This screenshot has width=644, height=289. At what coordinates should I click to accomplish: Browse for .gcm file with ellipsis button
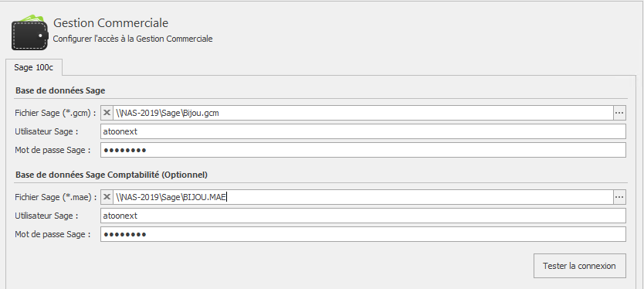619,113
